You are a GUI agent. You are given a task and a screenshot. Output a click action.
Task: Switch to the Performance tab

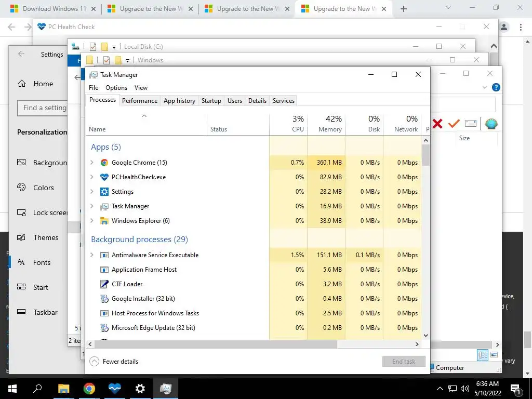140,101
